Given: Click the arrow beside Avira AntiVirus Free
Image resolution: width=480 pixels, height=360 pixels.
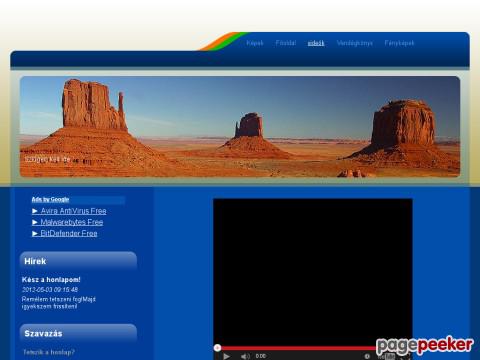Looking at the screenshot, I should pyautogui.click(x=35, y=211).
